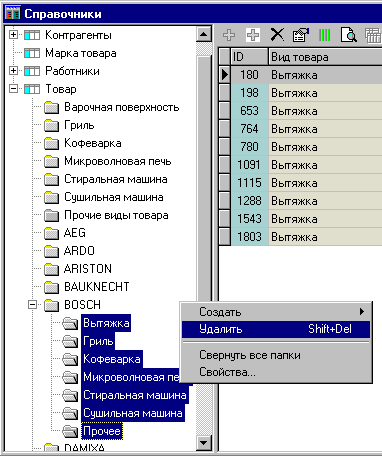Collapse the BOSCH folder node
382x456 pixels.
tap(32, 304)
